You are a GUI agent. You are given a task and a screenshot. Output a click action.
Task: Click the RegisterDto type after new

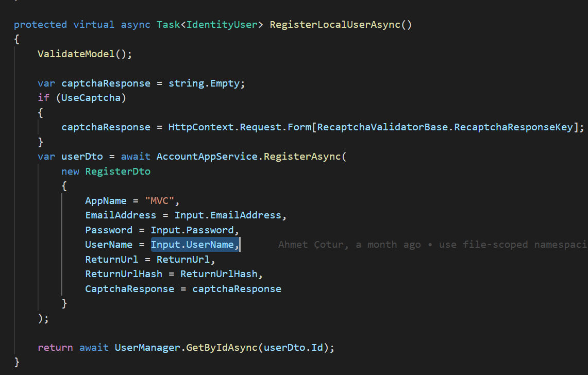pyautogui.click(x=117, y=172)
